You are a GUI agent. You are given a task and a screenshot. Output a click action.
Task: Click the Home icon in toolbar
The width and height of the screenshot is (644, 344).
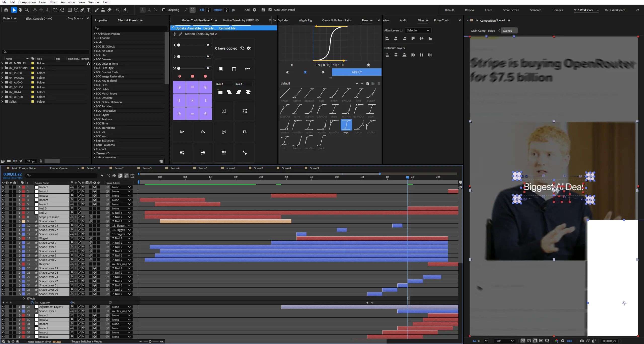coord(6,10)
